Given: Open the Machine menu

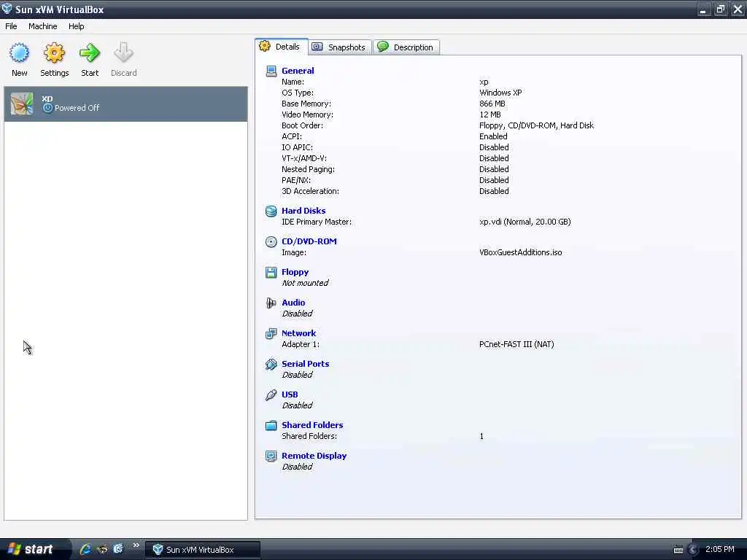Looking at the screenshot, I should 43,26.
